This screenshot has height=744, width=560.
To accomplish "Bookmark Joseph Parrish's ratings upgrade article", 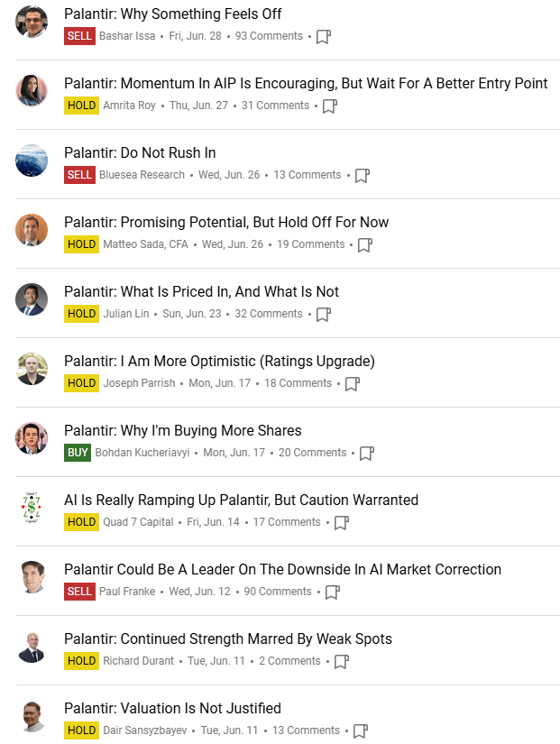I will [x=353, y=384].
